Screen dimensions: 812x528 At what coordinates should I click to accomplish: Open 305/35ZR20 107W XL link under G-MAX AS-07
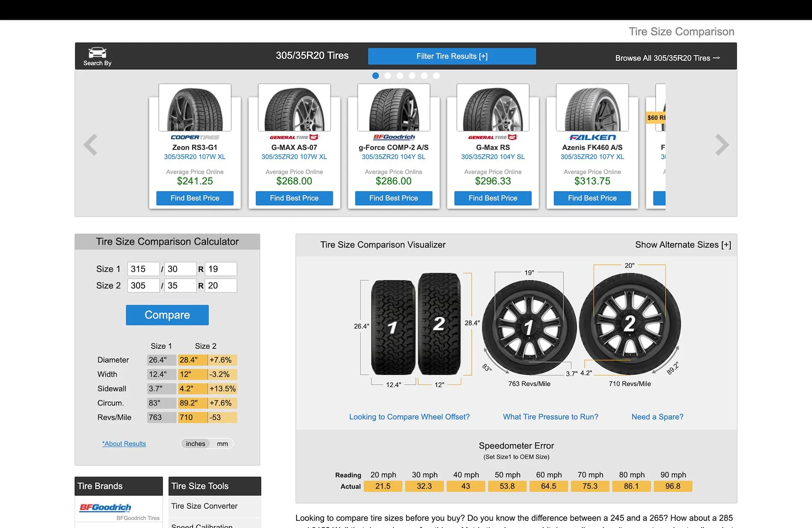pos(294,157)
